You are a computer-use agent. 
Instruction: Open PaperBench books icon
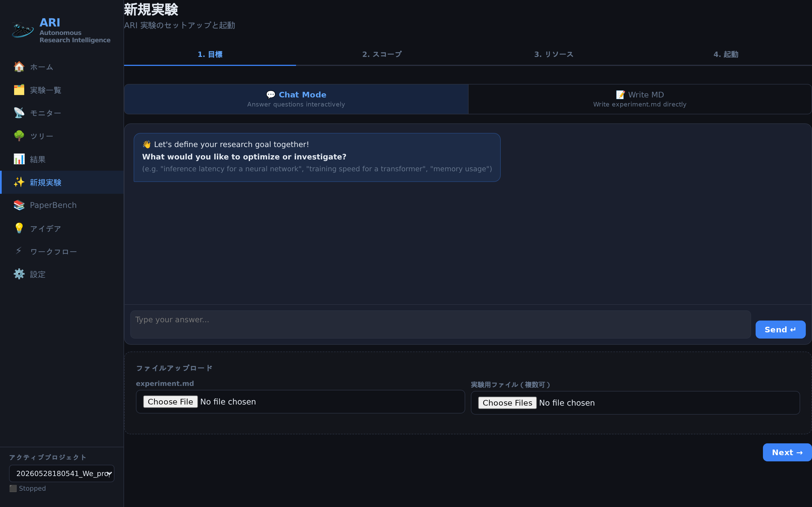pos(19,205)
